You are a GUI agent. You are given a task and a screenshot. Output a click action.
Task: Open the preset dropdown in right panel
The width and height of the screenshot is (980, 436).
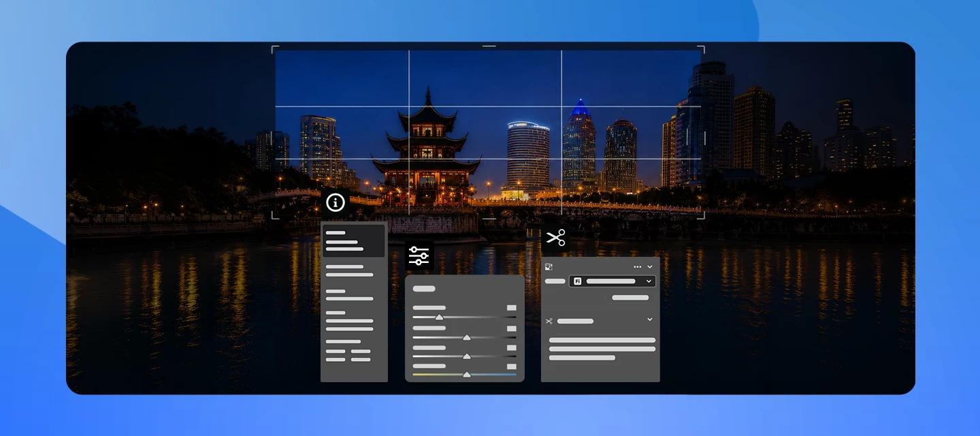(x=612, y=281)
